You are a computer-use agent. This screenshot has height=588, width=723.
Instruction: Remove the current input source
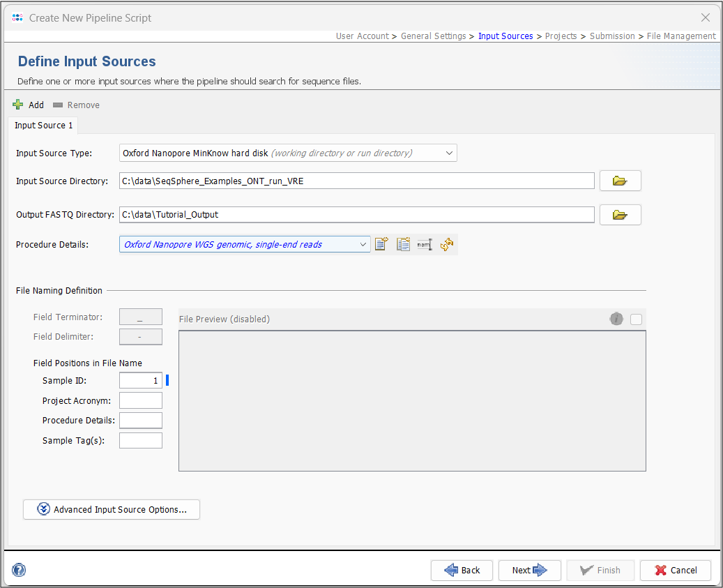75,105
